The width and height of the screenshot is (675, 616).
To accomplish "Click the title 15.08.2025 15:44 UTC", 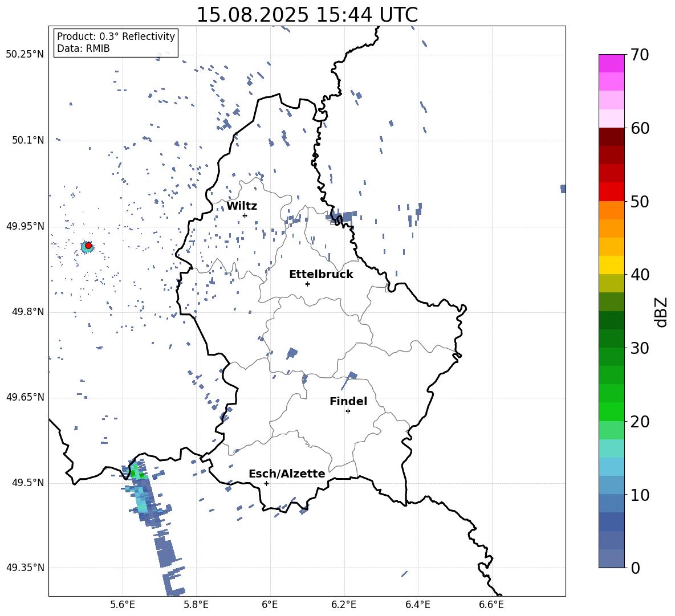I will tap(307, 15).
